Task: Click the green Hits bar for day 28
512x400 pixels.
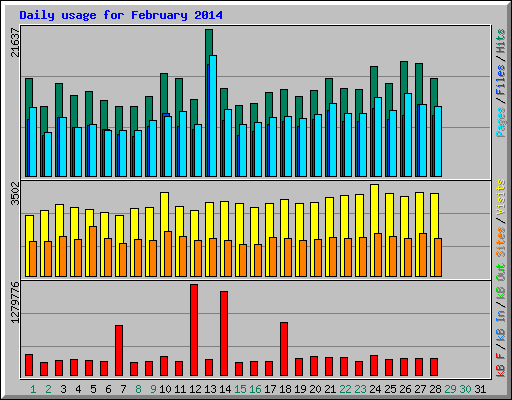Action: 434,92
